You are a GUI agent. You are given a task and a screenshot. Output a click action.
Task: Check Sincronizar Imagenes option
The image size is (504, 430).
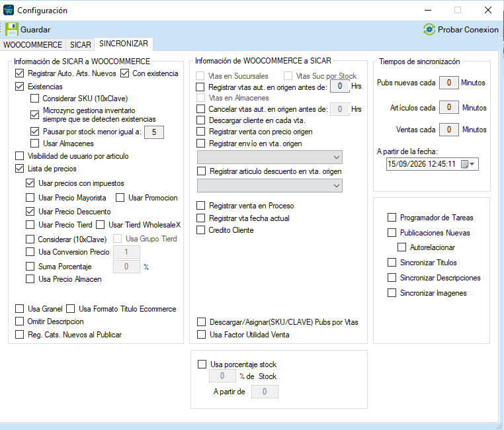click(x=392, y=293)
